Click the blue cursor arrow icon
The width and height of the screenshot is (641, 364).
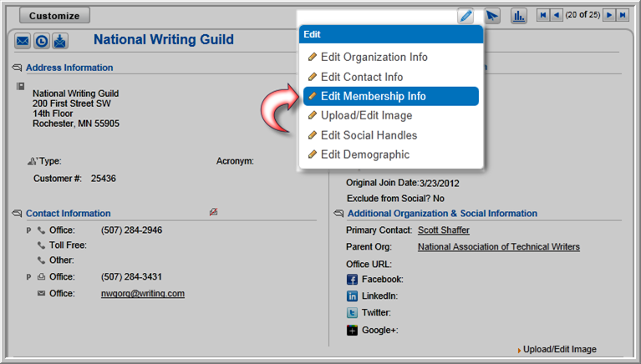point(491,16)
